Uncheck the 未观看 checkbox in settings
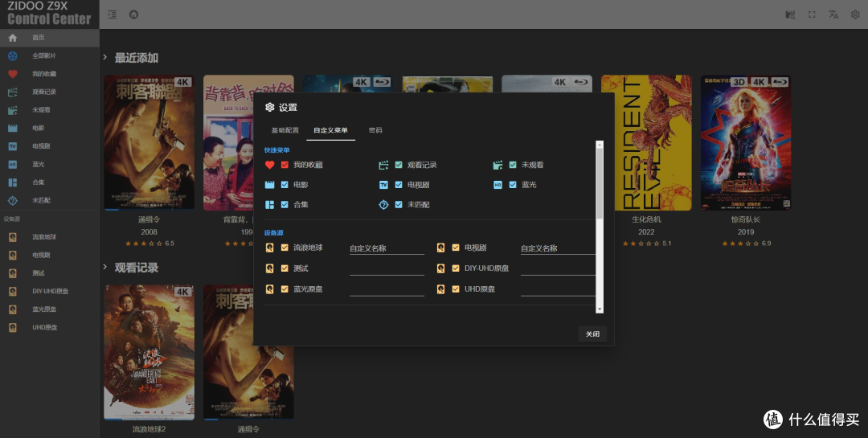The image size is (868, 438). (513, 165)
